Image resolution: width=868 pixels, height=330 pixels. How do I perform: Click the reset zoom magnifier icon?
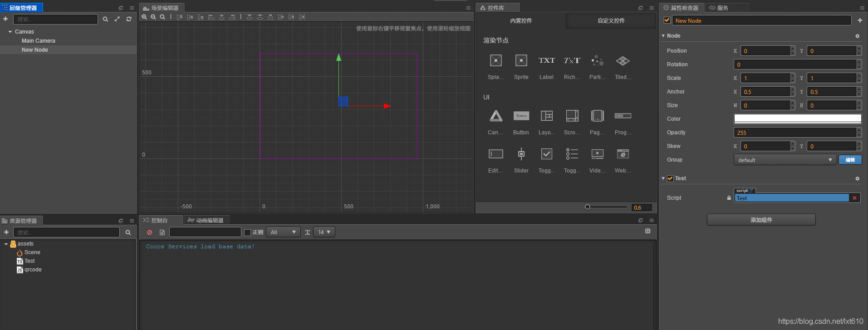click(x=162, y=17)
